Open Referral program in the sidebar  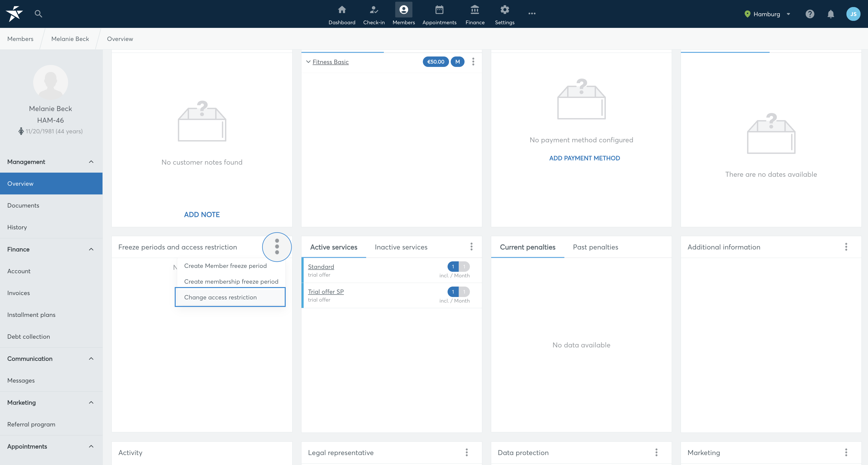(51, 424)
